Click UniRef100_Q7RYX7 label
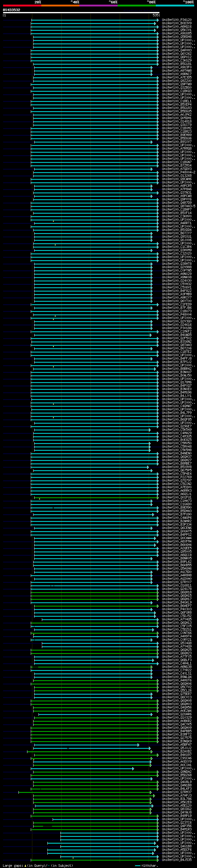This screenshot has height=868, width=197. pos(176,582)
